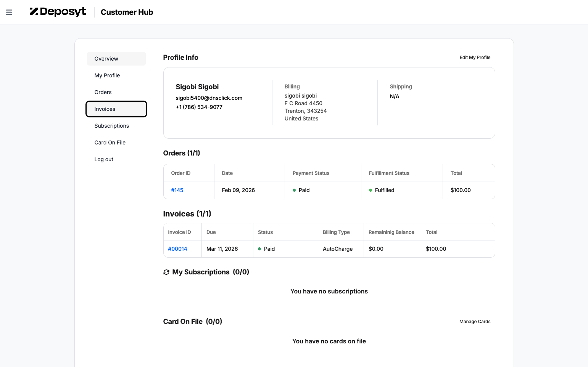
Task: Open the hamburger menu icon
Action: 9,12
